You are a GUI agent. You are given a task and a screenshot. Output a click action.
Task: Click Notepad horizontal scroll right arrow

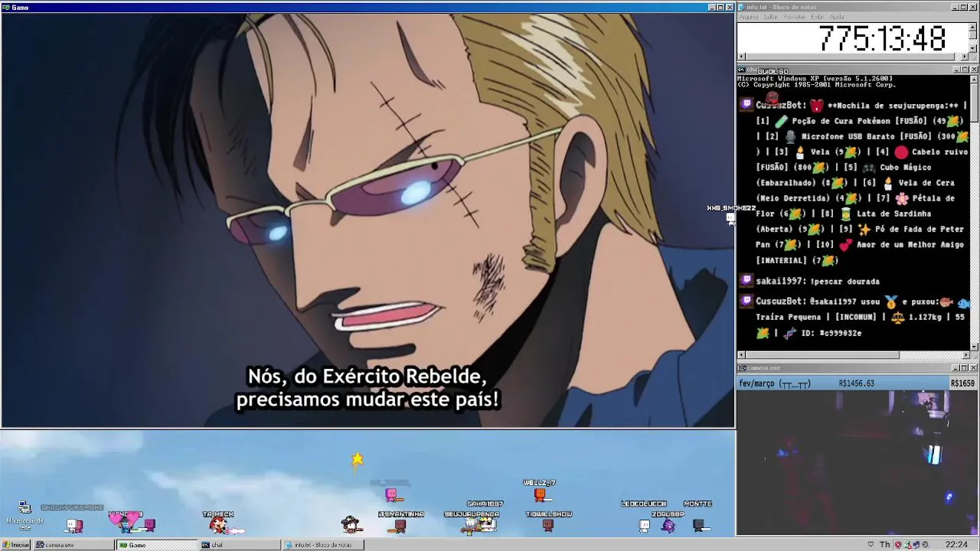tap(965, 57)
